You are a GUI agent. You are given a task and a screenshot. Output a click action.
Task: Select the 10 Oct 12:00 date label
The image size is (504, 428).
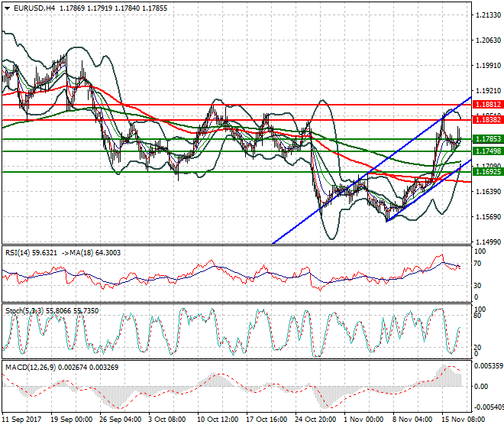pyautogui.click(x=218, y=420)
